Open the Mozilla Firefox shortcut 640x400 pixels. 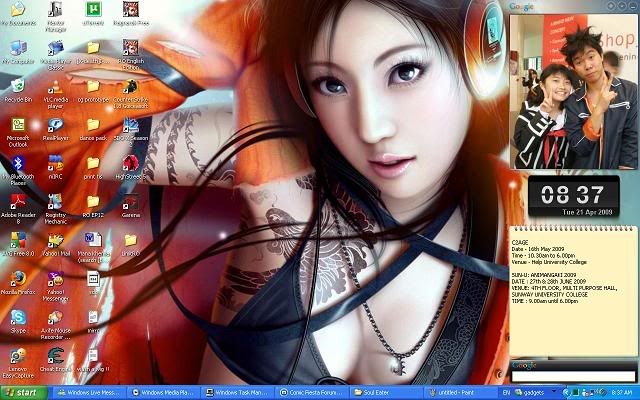click(x=18, y=282)
